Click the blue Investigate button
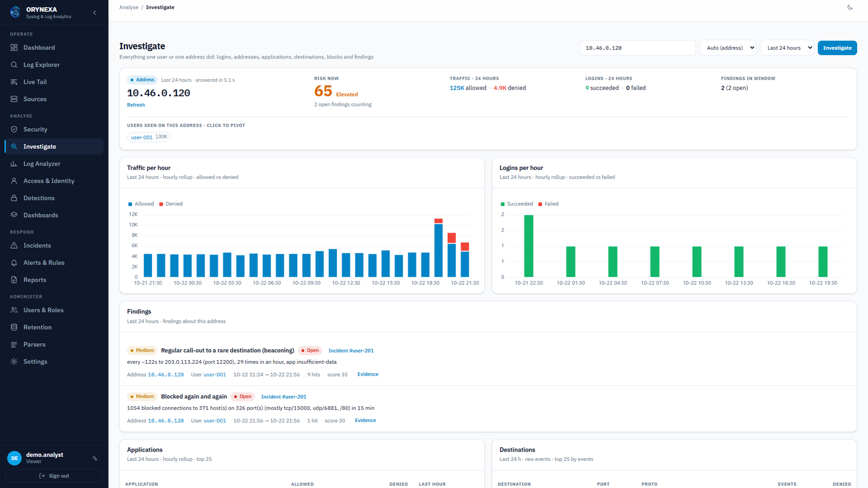Image resolution: width=868 pixels, height=488 pixels. 837,48
